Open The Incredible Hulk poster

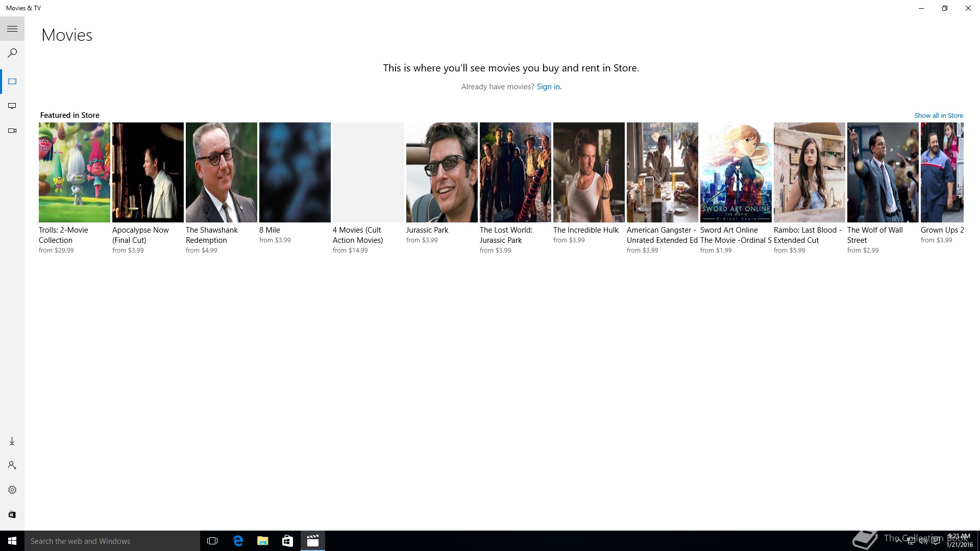pos(589,172)
